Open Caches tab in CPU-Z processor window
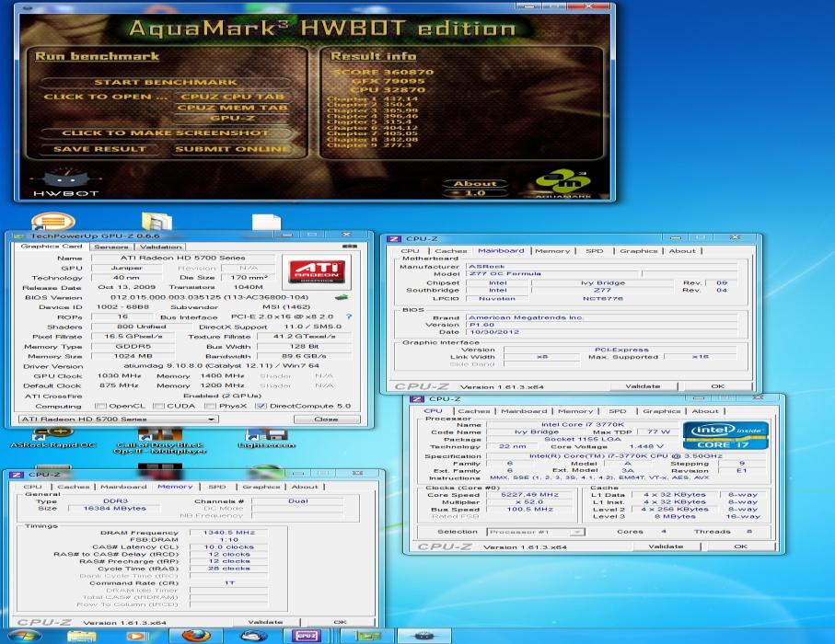The height and width of the screenshot is (644, 835). [x=474, y=411]
